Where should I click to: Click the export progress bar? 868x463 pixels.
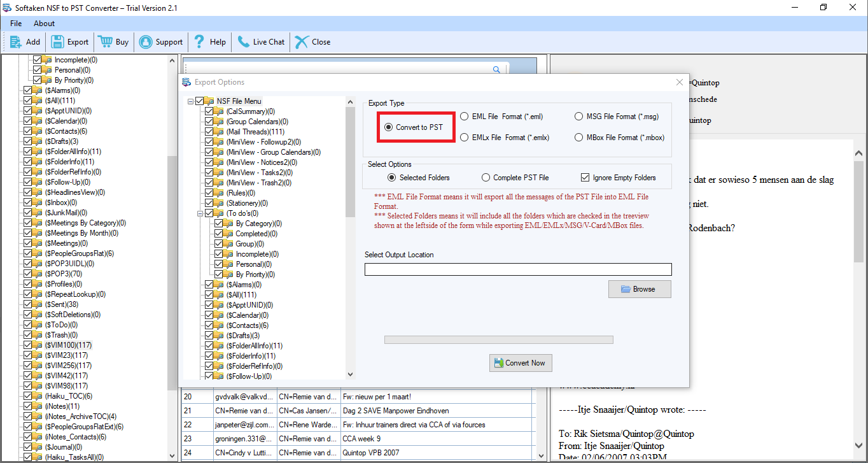[x=499, y=339]
